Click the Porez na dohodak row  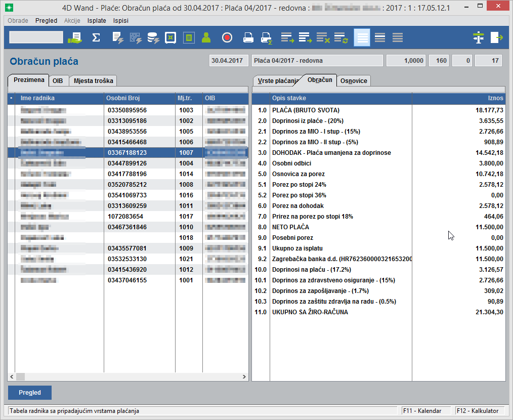(378, 206)
